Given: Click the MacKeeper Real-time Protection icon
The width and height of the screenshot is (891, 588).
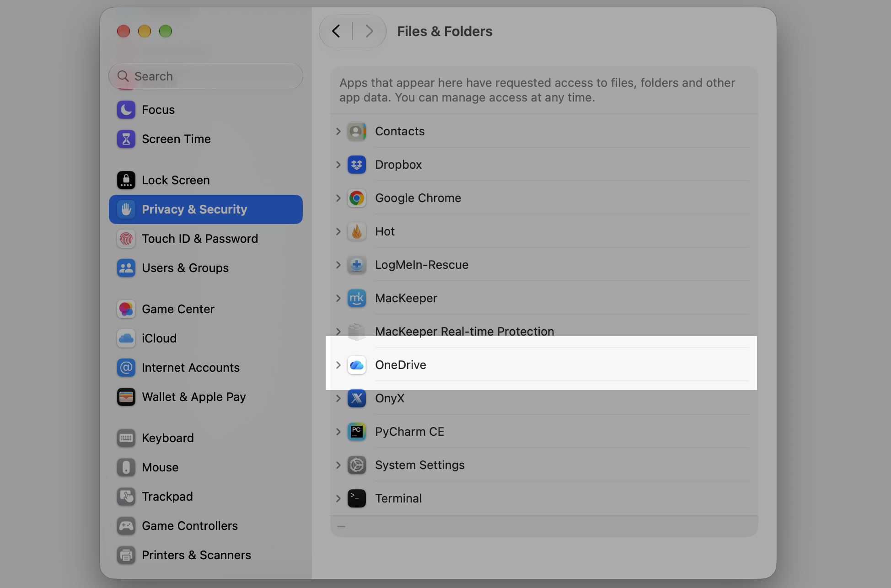Looking at the screenshot, I should (357, 331).
